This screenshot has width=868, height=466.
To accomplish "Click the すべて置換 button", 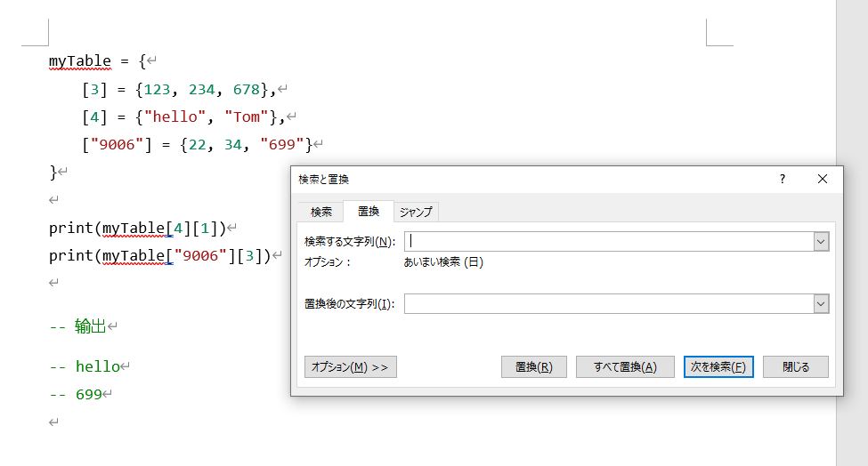I will [625, 367].
